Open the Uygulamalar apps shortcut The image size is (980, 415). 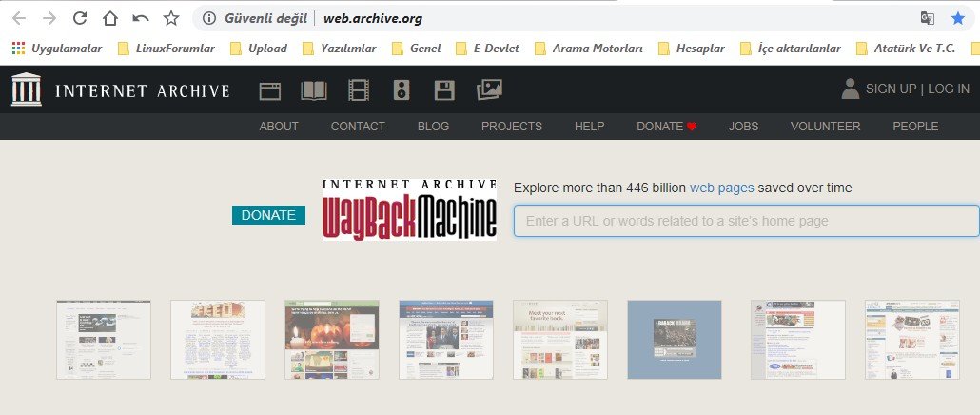(x=57, y=49)
